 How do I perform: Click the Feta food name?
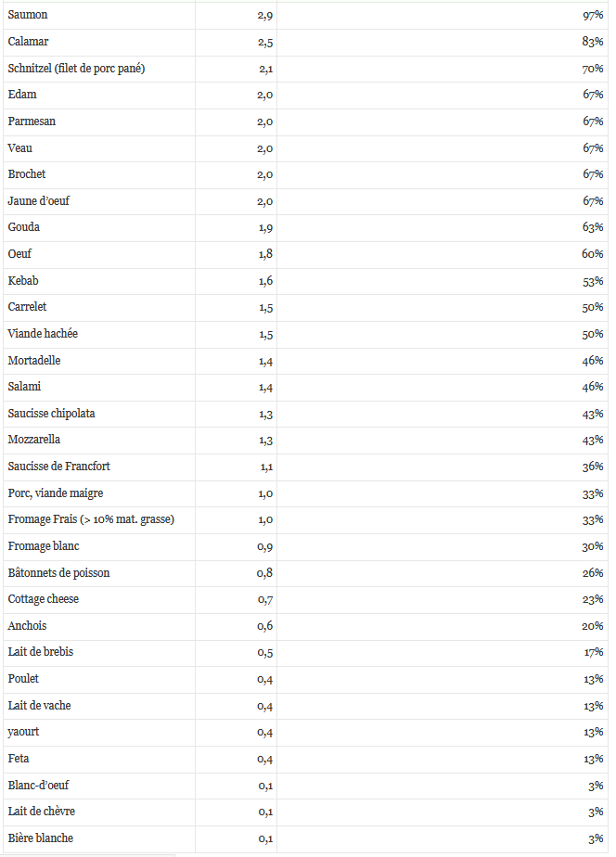point(19,758)
